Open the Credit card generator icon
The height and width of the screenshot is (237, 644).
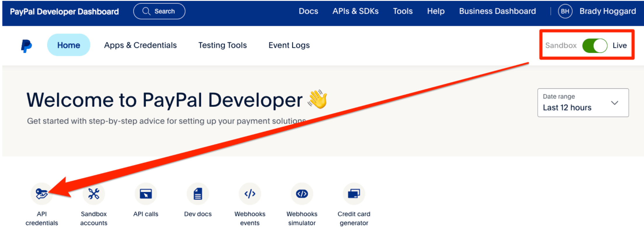[354, 194]
